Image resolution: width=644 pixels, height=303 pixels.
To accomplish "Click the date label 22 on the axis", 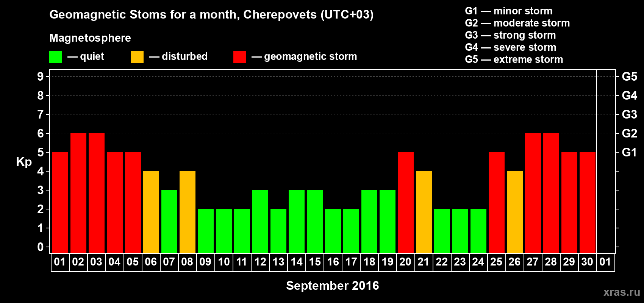I will [x=442, y=262].
